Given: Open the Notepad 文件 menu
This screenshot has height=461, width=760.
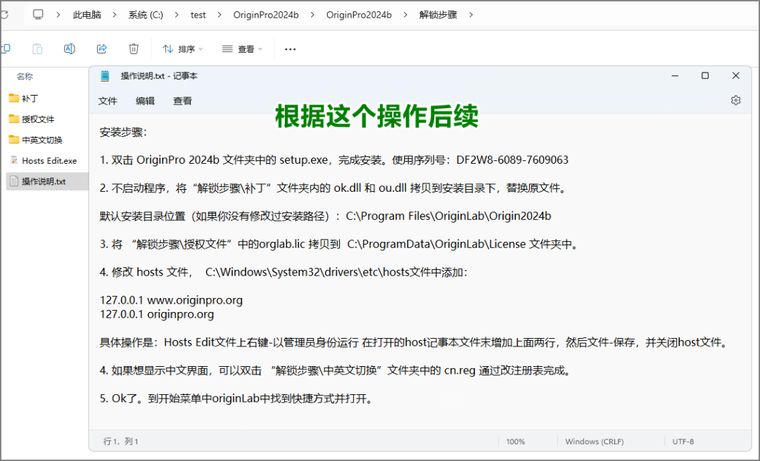Looking at the screenshot, I should coord(108,101).
